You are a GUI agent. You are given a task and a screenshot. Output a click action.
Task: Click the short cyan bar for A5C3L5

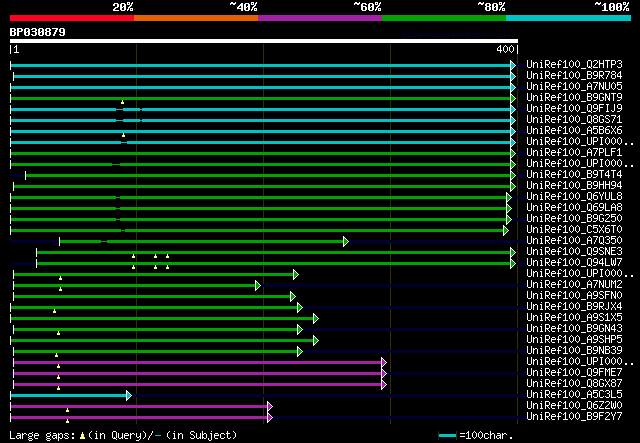(69, 396)
